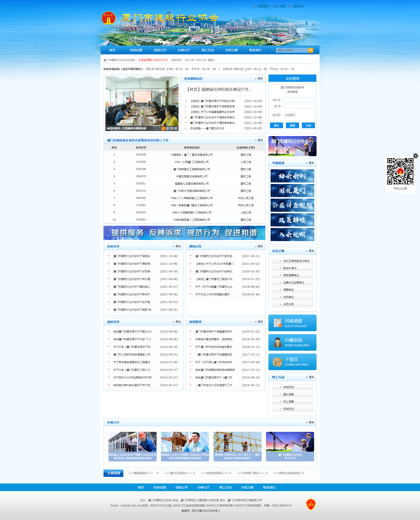Click 点击显示 to show the captcha
The height and width of the screenshot is (520, 420).
pyautogui.click(x=290, y=115)
